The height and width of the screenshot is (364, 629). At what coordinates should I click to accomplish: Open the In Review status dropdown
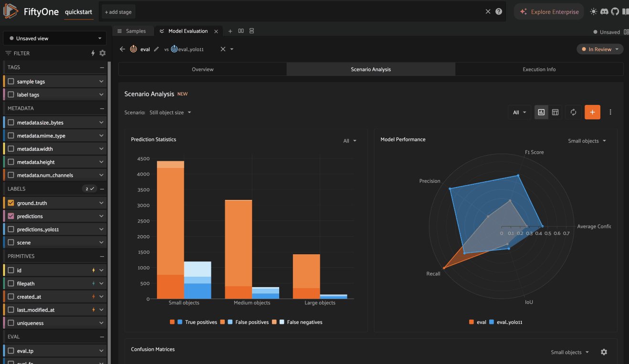point(600,49)
